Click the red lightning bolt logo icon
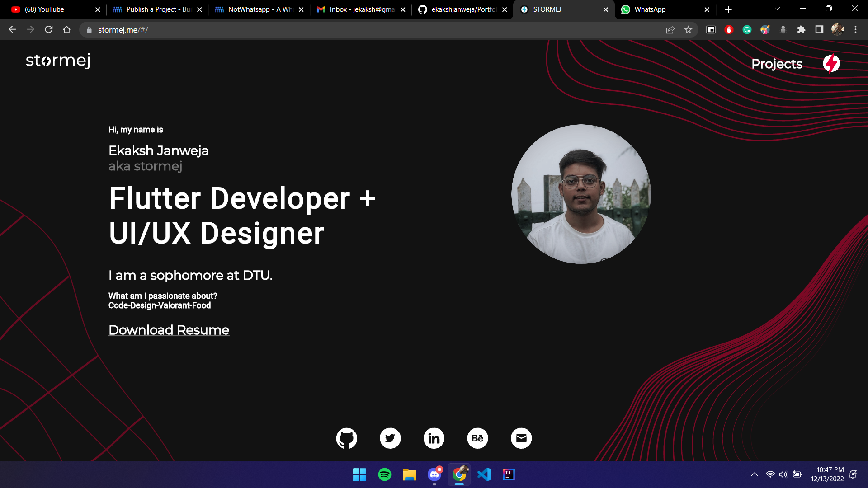Image resolution: width=868 pixels, height=488 pixels. [831, 64]
